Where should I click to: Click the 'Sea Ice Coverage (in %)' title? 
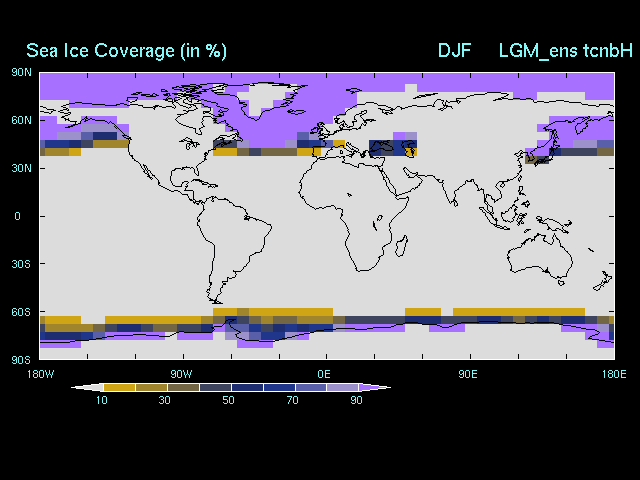(126, 51)
